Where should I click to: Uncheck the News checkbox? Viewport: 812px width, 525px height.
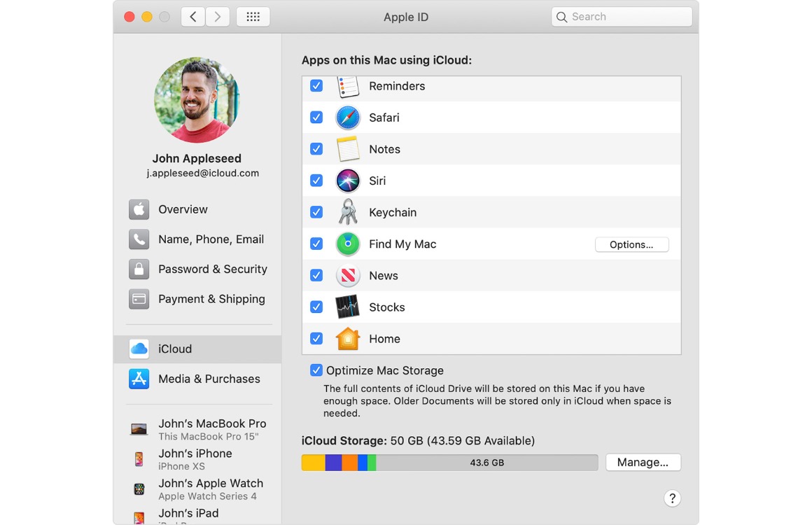click(316, 275)
